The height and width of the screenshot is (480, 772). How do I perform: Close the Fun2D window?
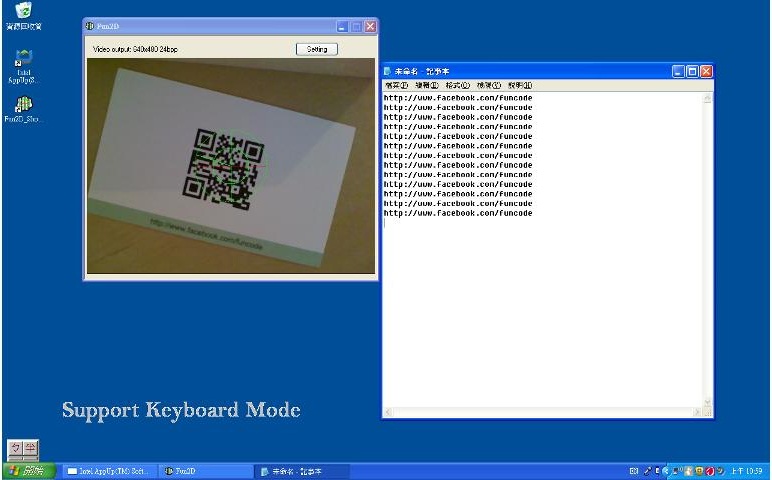coord(370,27)
